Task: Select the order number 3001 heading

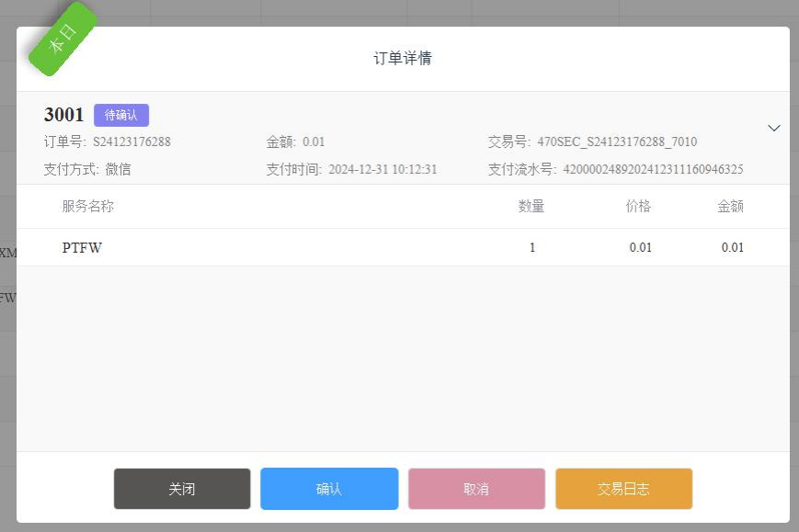Action: (63, 115)
